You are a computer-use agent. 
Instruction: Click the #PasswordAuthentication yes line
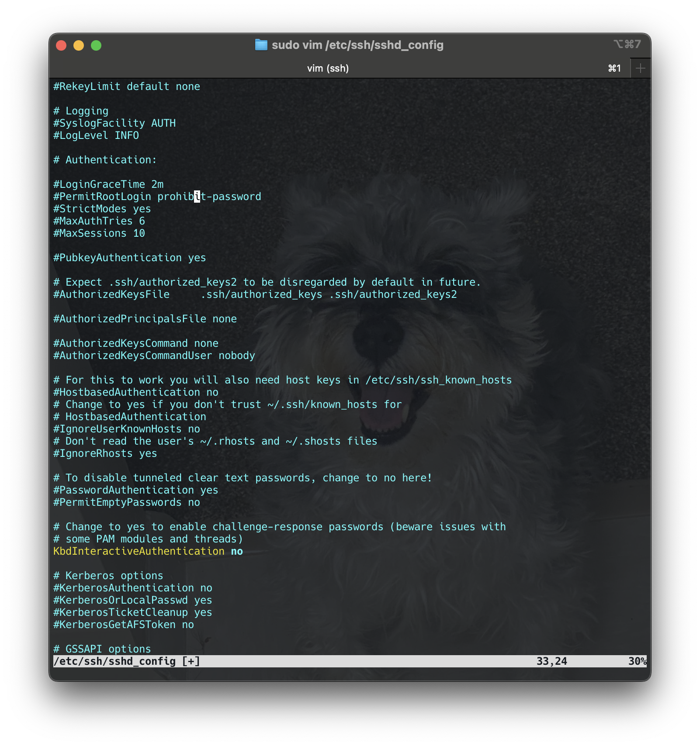[x=135, y=490]
